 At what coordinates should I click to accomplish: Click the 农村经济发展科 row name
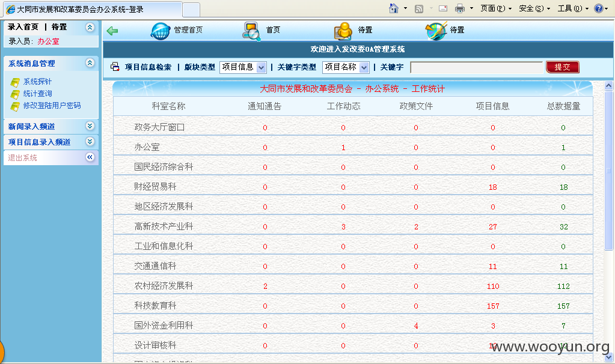click(164, 286)
